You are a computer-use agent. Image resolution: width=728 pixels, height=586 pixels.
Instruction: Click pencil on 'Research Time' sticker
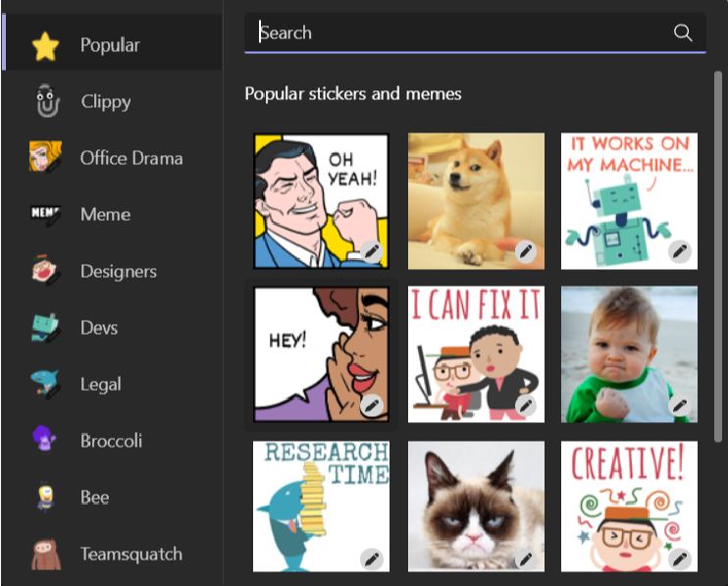[x=372, y=559]
